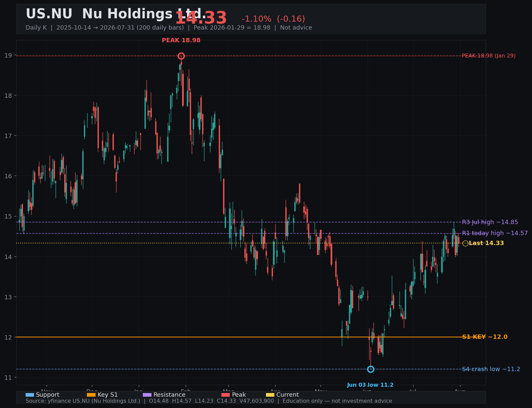Click the orange Key S1 legend swatch
This screenshot has width=532, height=408.
pyautogui.click(x=91, y=395)
